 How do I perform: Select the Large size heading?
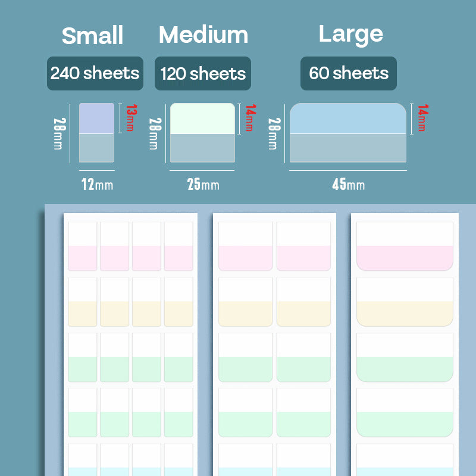[351, 33]
